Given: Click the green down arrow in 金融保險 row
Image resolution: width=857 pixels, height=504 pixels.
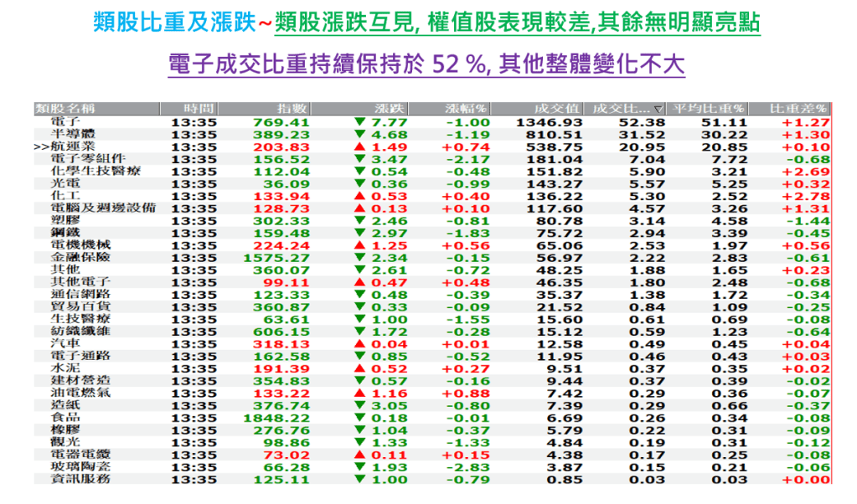Looking at the screenshot, I should [360, 259].
